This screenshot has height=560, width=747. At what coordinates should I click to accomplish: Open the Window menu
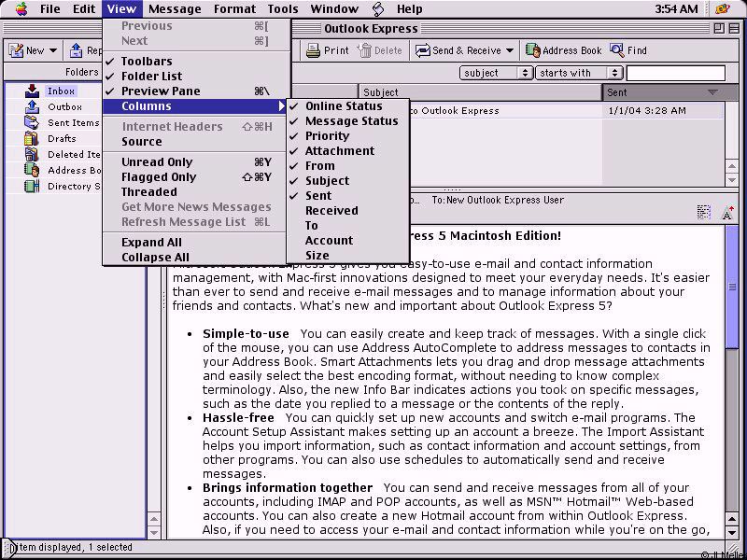pyautogui.click(x=334, y=8)
